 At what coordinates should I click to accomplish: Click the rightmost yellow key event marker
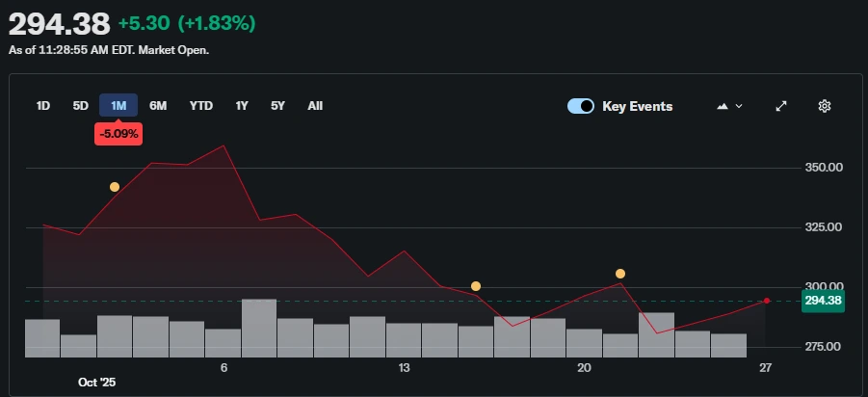(620, 274)
